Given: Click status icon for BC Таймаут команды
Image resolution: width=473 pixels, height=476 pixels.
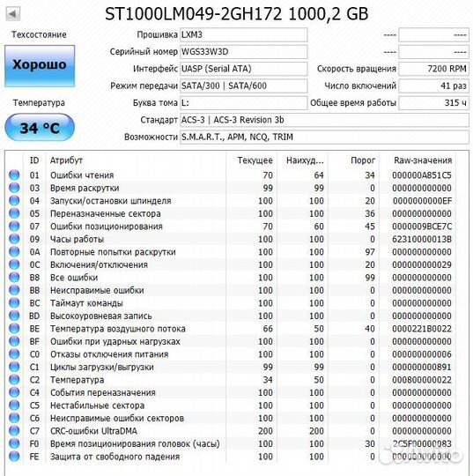Looking at the screenshot, I should point(14,302).
